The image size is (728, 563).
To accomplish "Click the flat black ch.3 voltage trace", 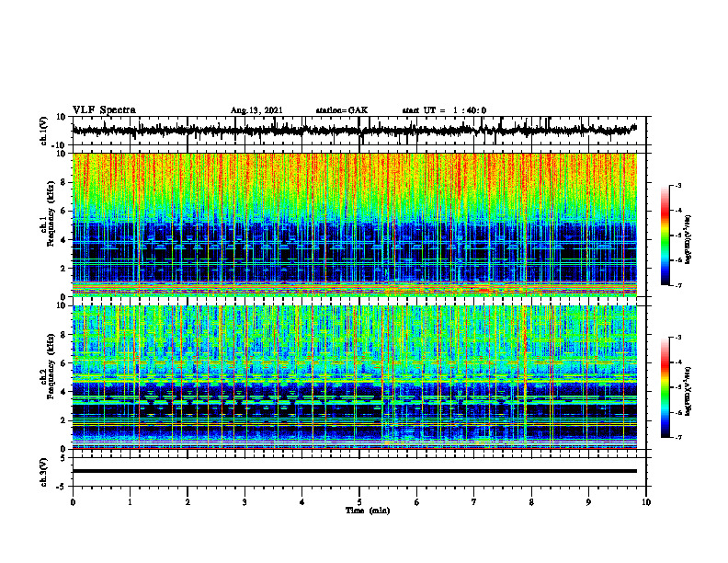I will tap(355, 471).
